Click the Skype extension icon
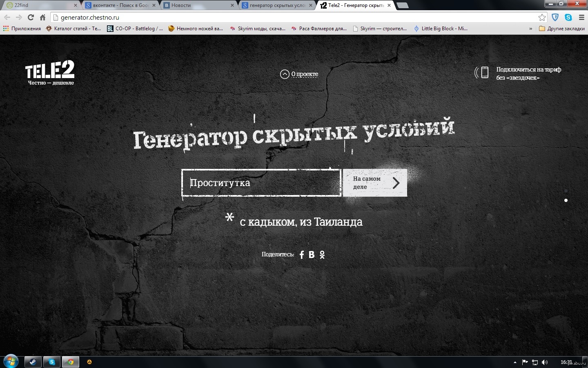This screenshot has width=588, height=368. [568, 17]
